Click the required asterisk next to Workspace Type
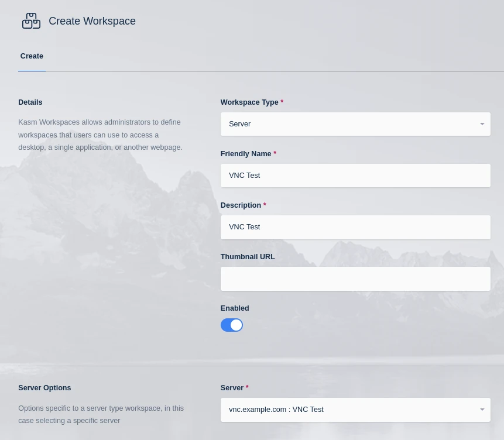The image size is (504, 440). (x=282, y=102)
